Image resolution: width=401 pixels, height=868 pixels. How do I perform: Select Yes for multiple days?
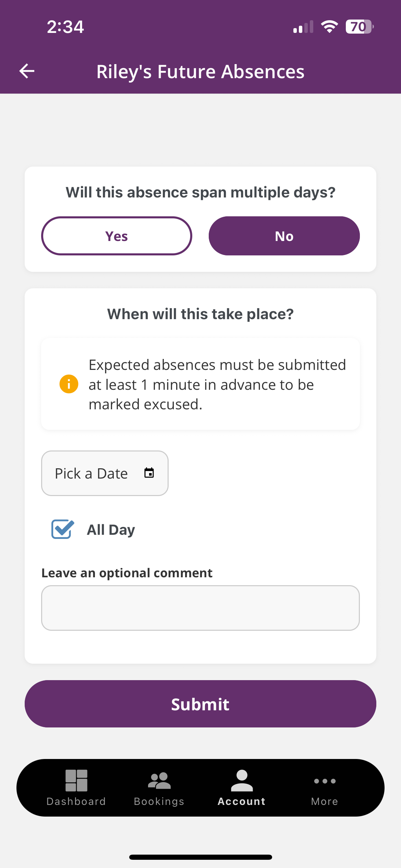(117, 236)
